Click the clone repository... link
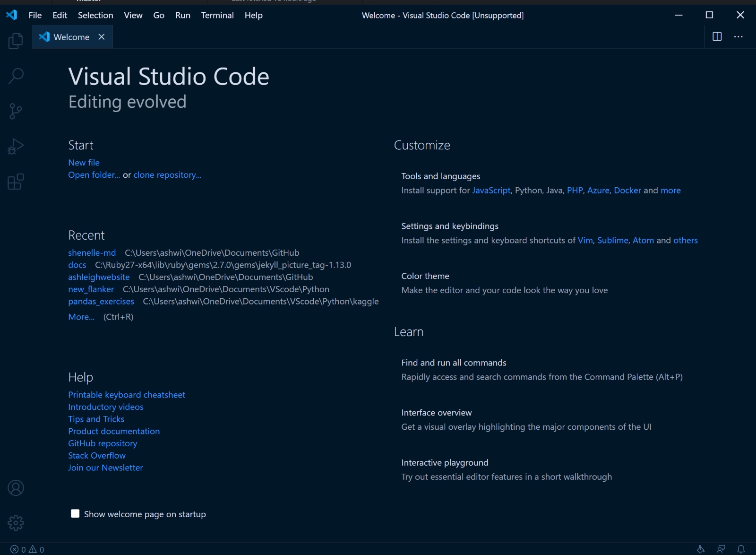This screenshot has height=555, width=756. click(167, 175)
